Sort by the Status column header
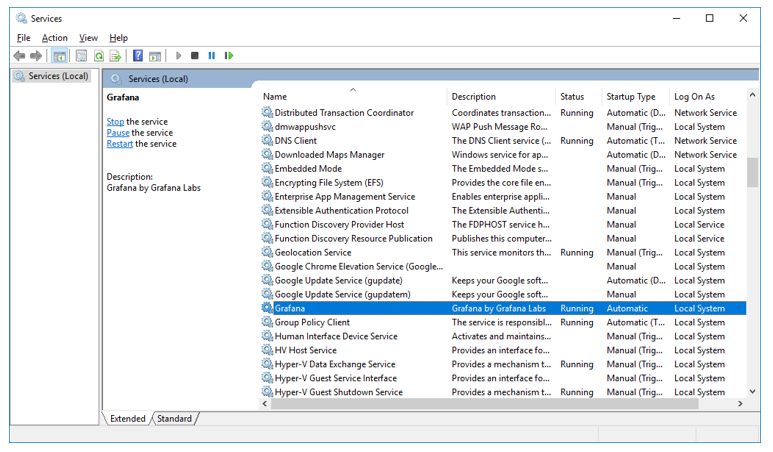 coord(578,97)
